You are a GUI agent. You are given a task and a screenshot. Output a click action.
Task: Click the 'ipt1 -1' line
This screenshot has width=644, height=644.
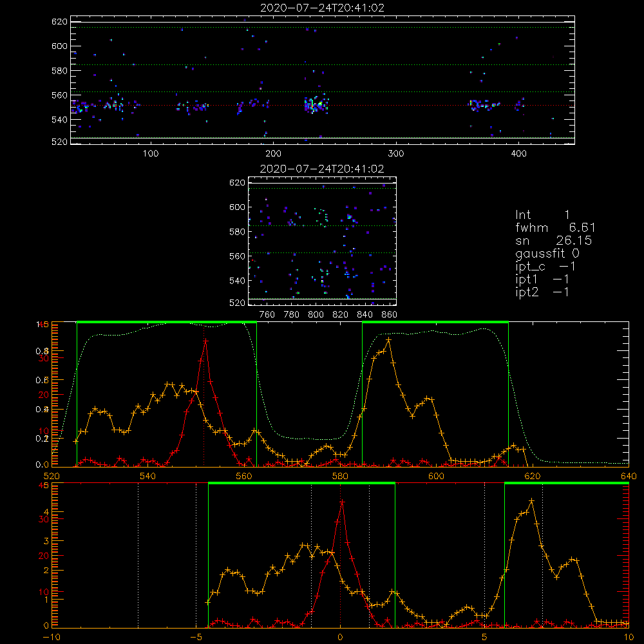point(542,279)
